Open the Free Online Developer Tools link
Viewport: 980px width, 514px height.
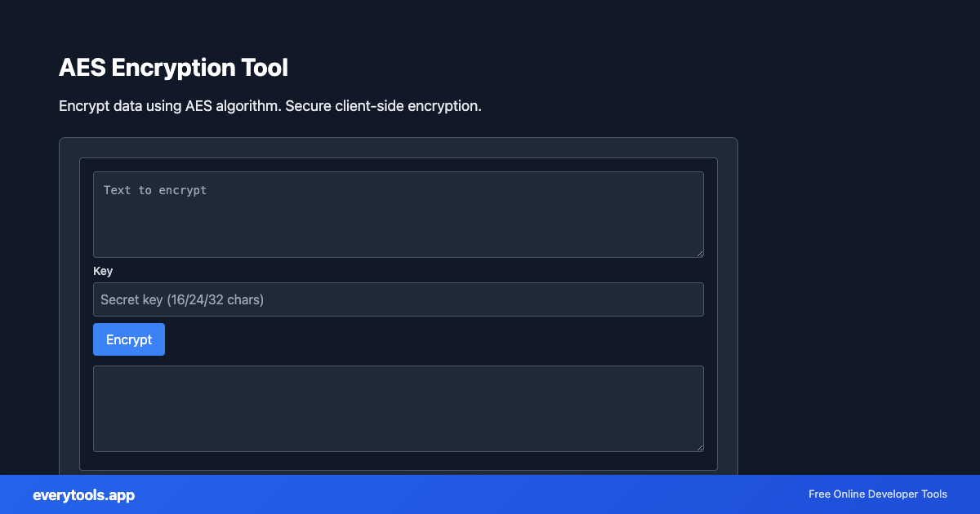coord(877,494)
